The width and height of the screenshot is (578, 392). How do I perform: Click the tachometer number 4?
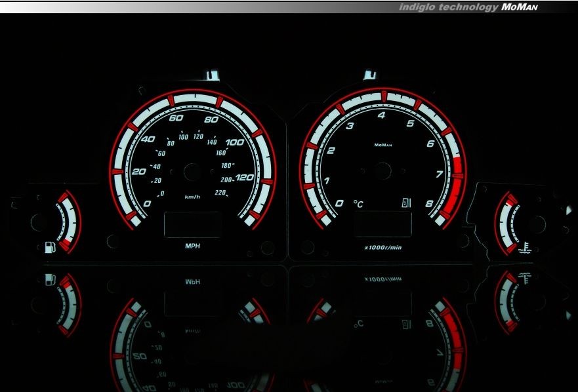[382, 115]
